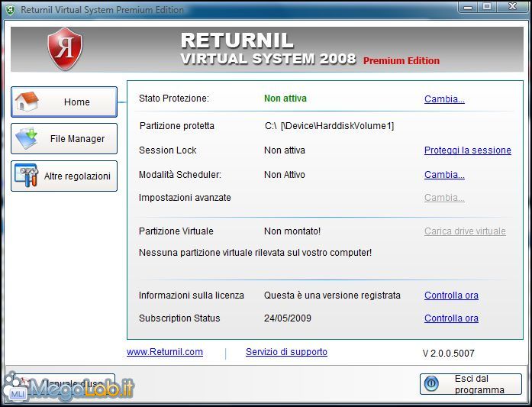532x407 pixels.
Task: Open the Home section
Action: 64,102
